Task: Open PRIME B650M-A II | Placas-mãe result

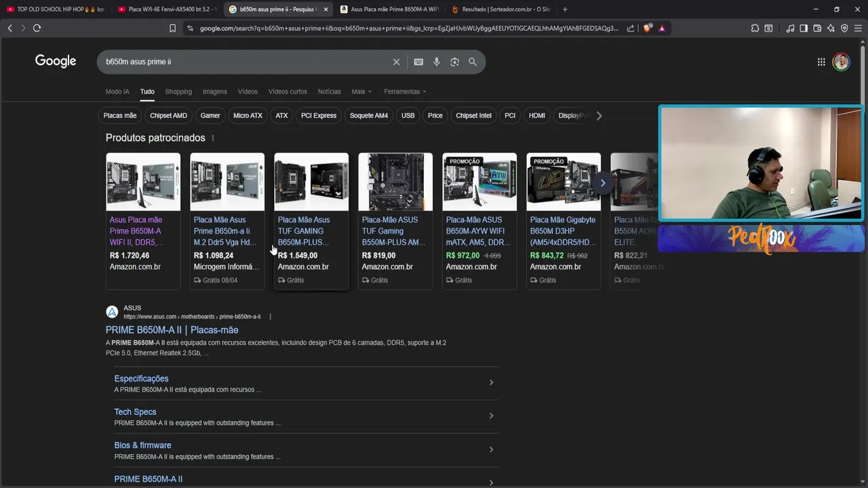Action: click(x=172, y=330)
